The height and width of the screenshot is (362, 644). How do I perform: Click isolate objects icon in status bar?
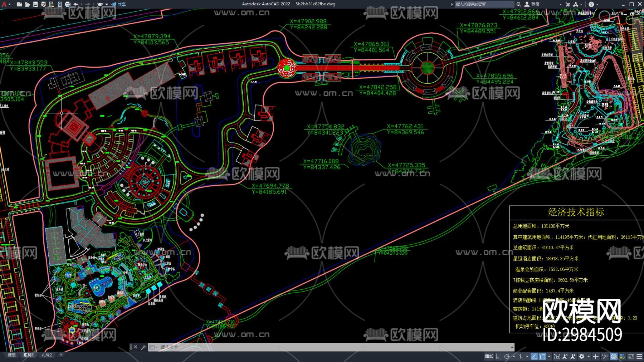(605, 357)
